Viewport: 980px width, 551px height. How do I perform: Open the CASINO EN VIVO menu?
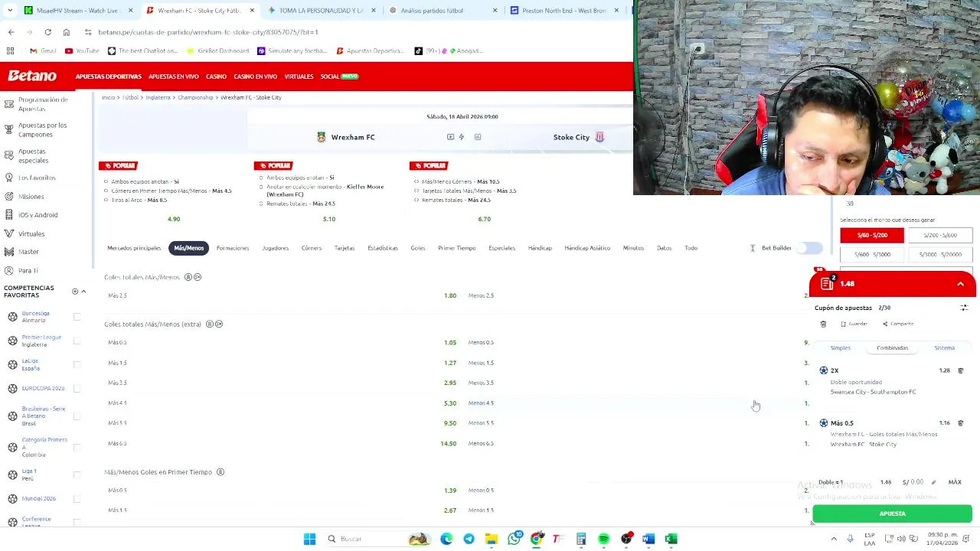coord(255,77)
